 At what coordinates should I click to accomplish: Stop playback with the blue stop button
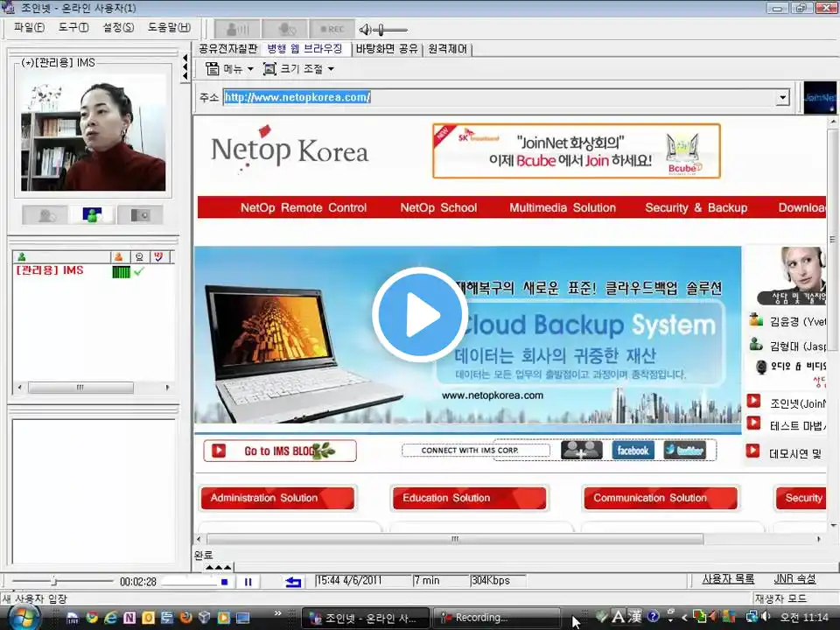pos(225,582)
